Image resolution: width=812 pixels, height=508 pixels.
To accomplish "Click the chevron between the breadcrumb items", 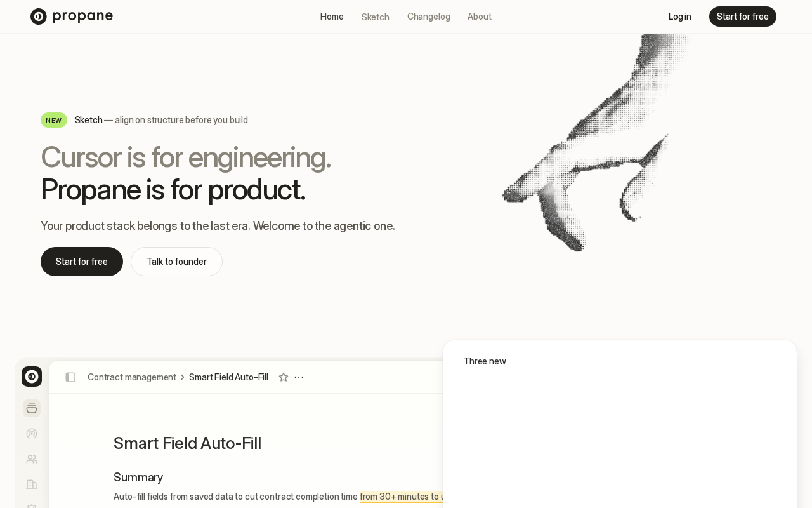I will tap(183, 377).
